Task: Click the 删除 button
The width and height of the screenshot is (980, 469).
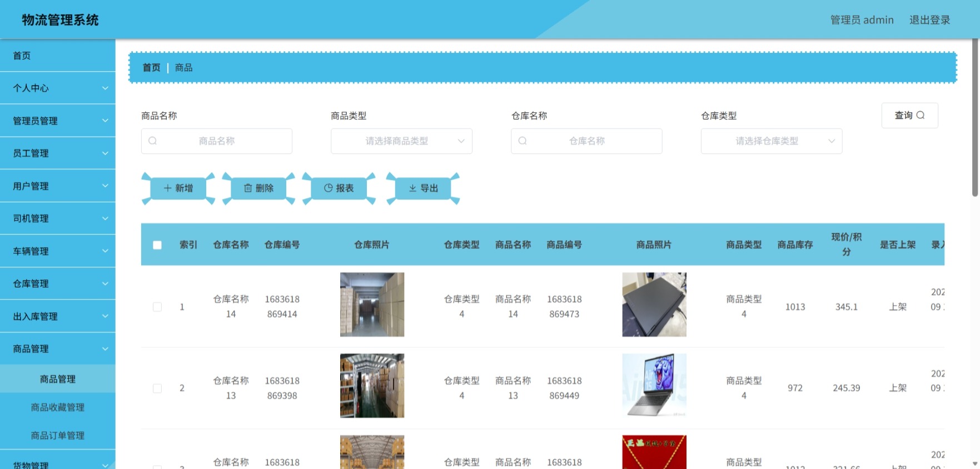Action: pyautogui.click(x=259, y=188)
